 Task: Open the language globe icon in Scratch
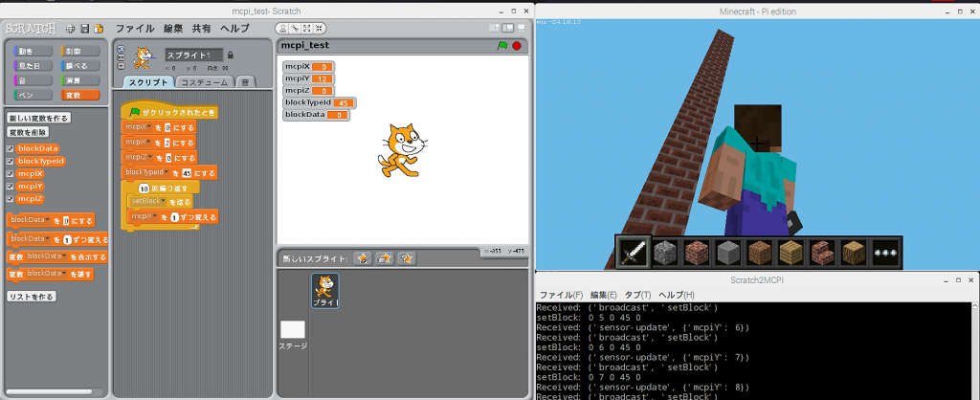click(70, 29)
